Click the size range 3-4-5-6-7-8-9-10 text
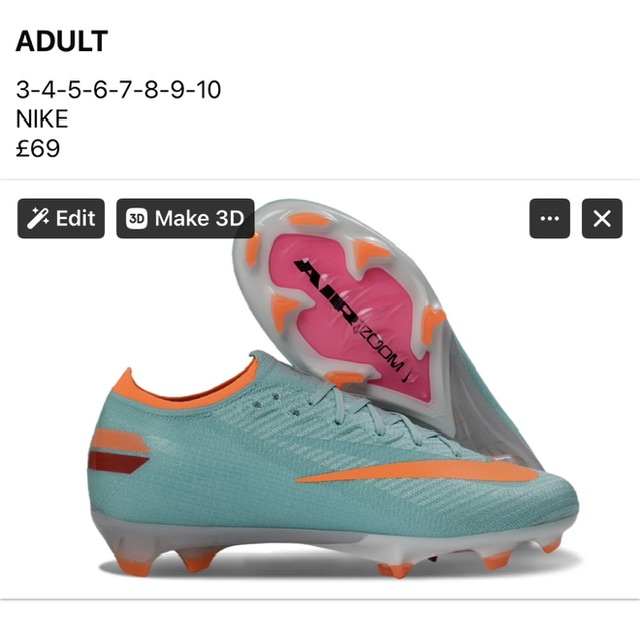The image size is (640, 640). tap(118, 89)
